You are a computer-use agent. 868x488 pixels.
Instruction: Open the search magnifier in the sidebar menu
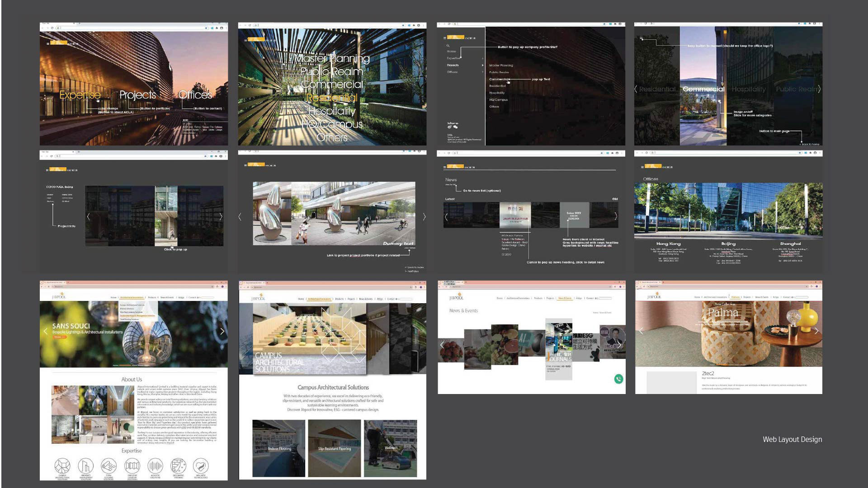click(448, 46)
